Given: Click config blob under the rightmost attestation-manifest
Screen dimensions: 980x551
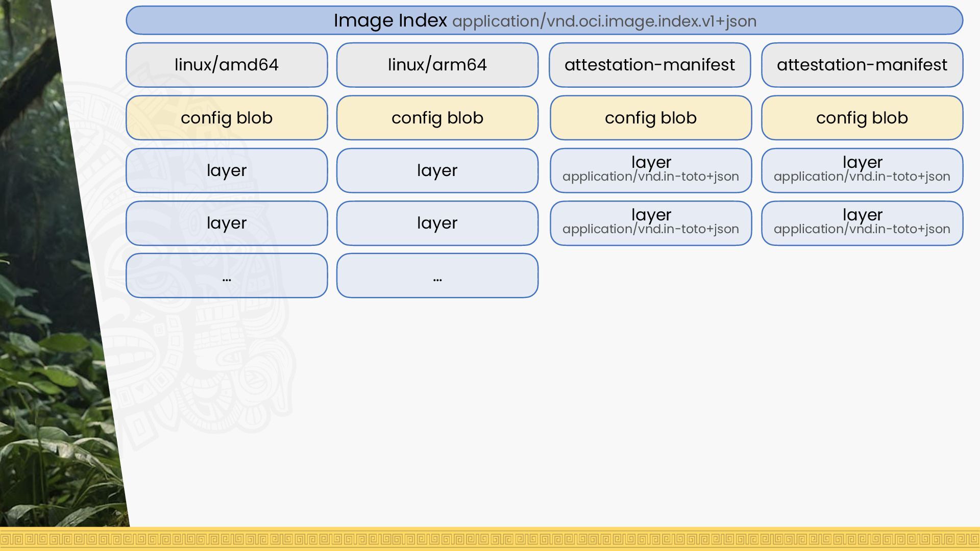Looking at the screenshot, I should click(x=862, y=118).
